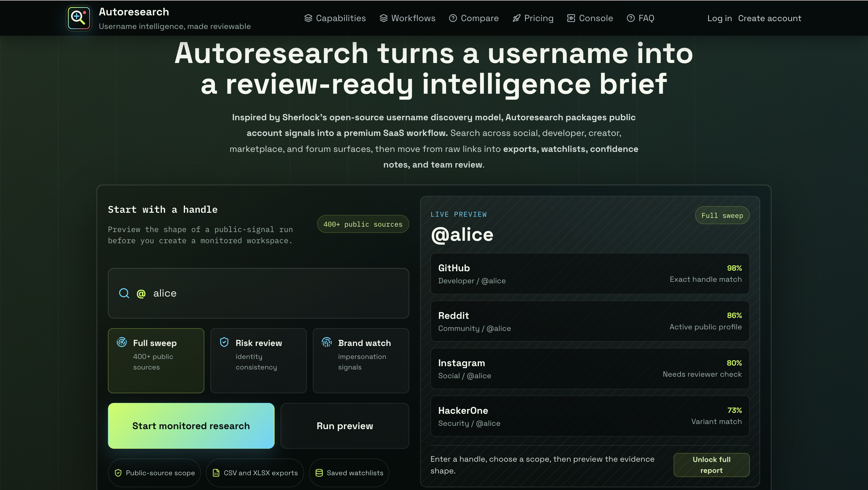The image size is (868, 490).
Task: Click the 400+ public sources badge
Action: (363, 224)
